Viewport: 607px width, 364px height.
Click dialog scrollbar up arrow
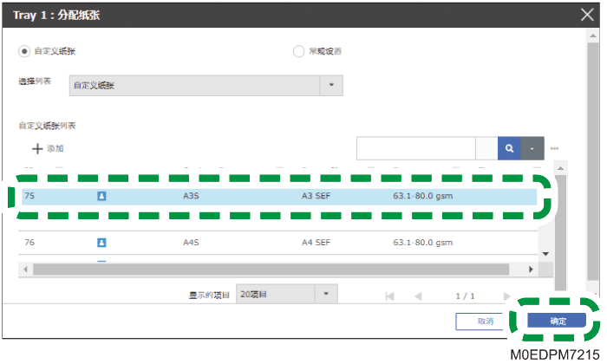592,36
